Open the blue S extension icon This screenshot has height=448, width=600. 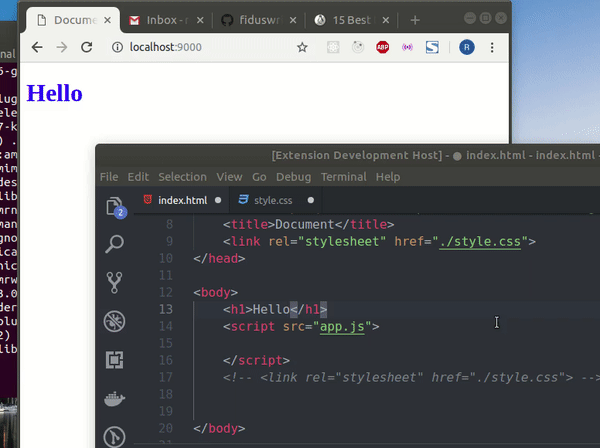tap(432, 47)
